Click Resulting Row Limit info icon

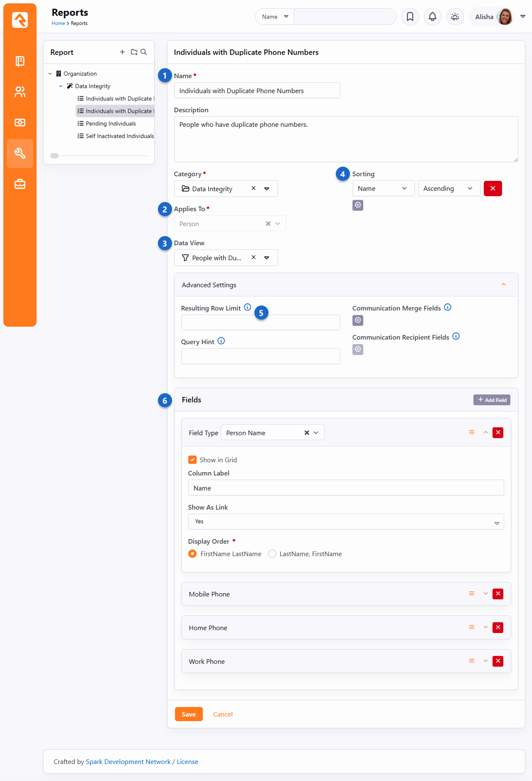[247, 307]
